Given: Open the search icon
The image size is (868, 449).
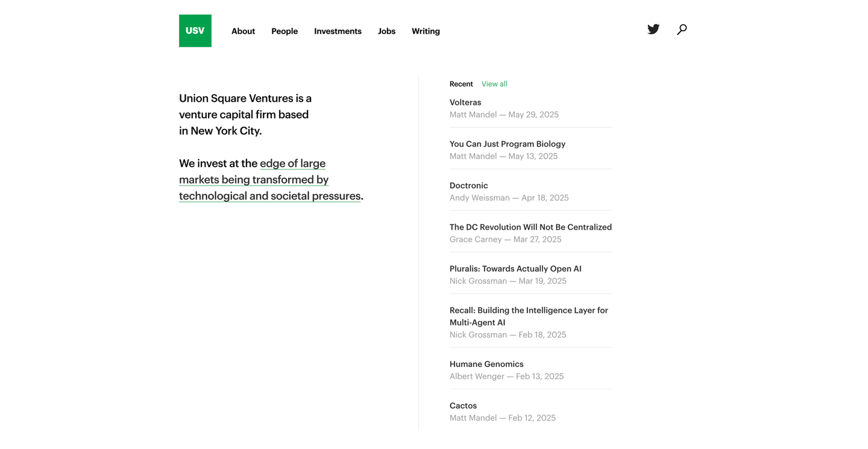Looking at the screenshot, I should tap(682, 29).
